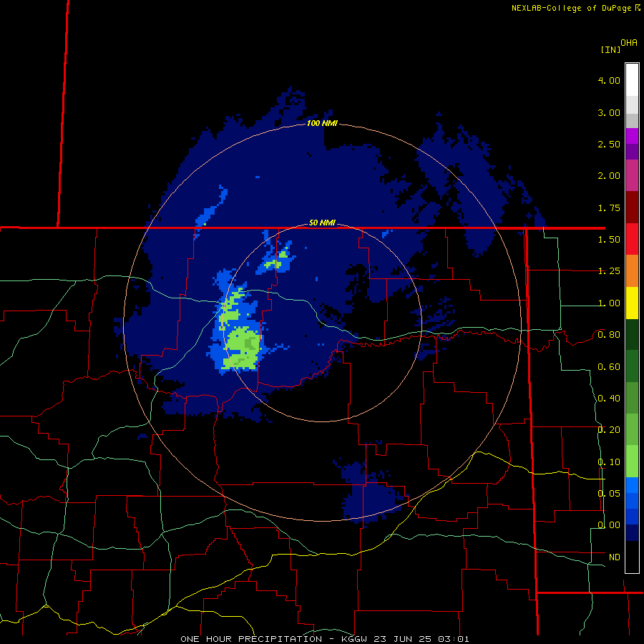Pick the pink legend swatch near 2.00

click(x=632, y=175)
